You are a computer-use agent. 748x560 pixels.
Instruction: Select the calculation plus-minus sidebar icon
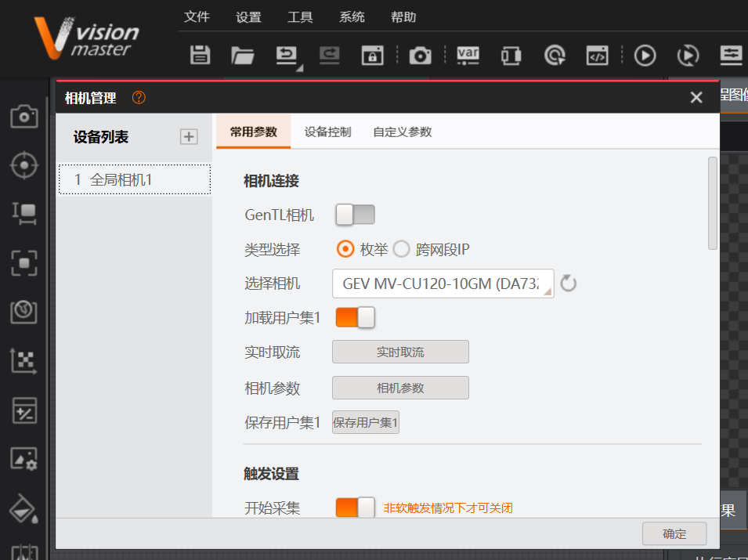[23, 410]
